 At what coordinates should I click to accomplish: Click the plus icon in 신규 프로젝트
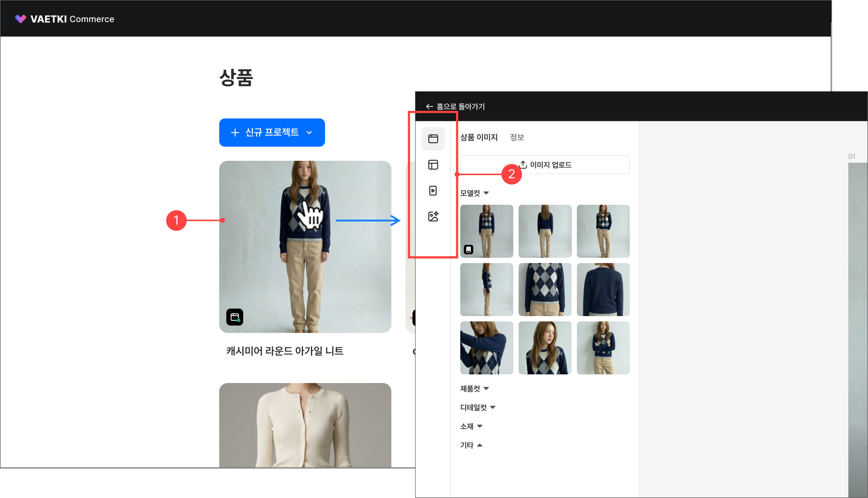(x=235, y=132)
